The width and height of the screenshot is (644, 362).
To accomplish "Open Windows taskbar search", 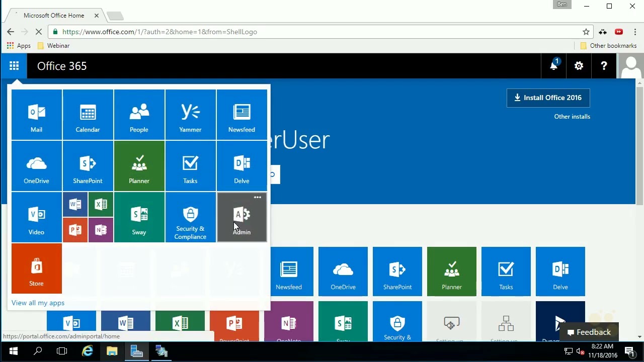I will coord(38,351).
